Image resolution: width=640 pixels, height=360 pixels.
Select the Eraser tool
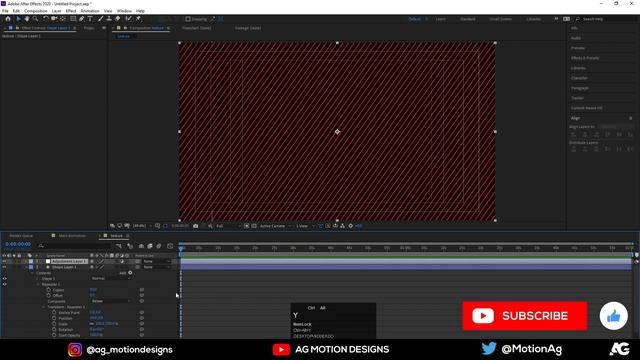118,19
